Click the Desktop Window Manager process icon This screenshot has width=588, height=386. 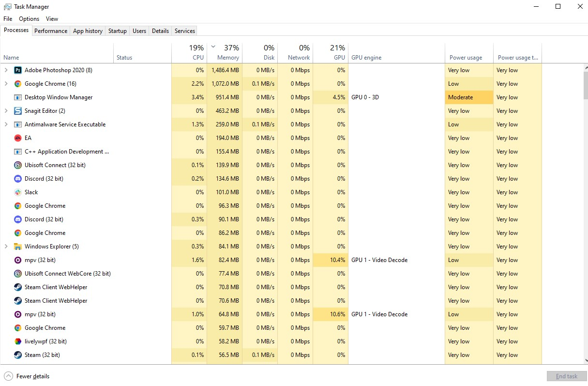pos(18,97)
